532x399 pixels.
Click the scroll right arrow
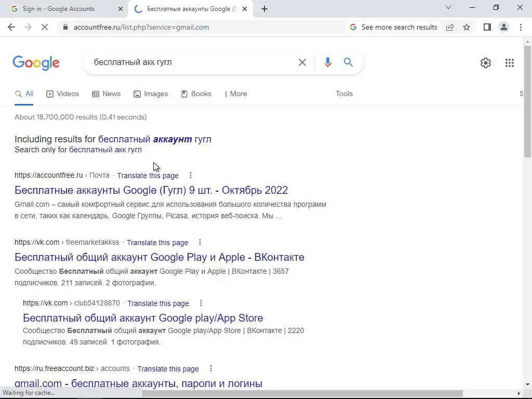(x=519, y=394)
